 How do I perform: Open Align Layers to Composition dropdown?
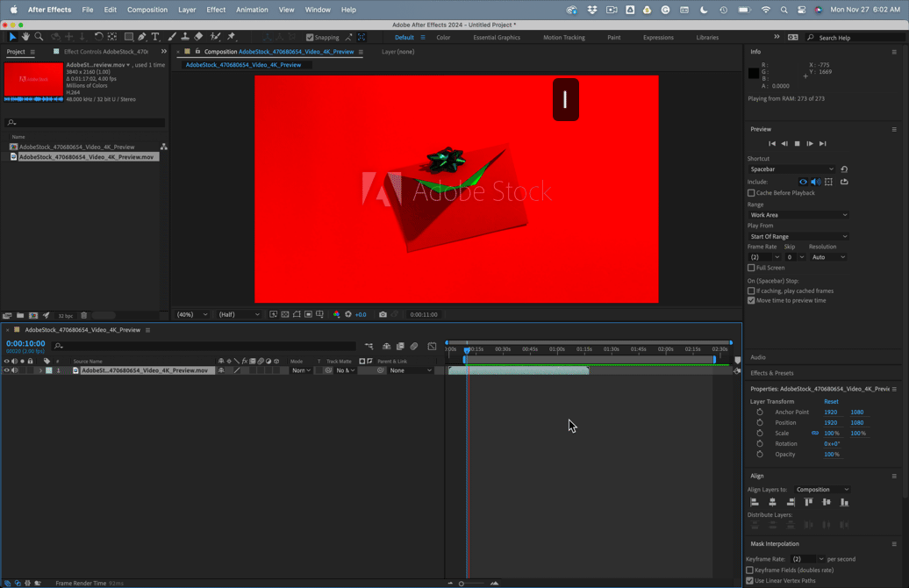point(822,490)
